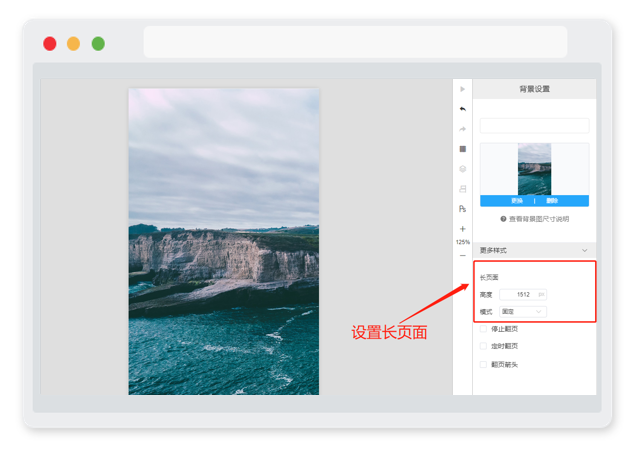
Task: Click the 高度 height field showing 1512
Action: [x=523, y=294]
